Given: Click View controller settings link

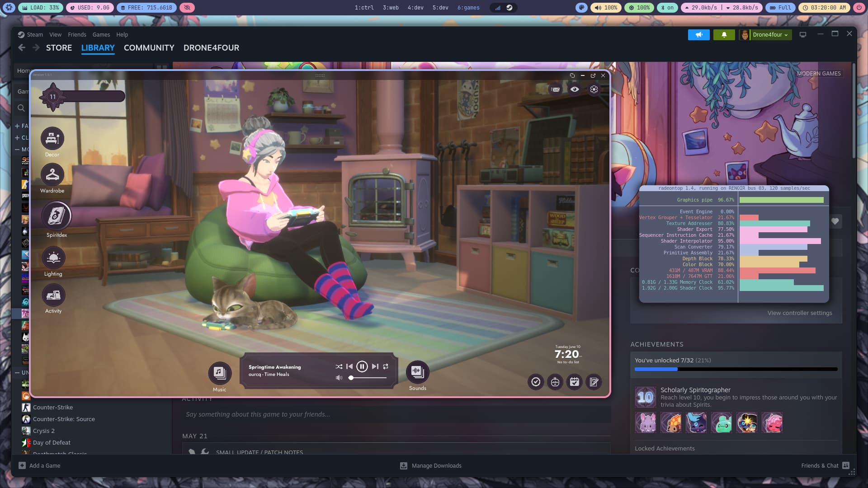Looking at the screenshot, I should pos(799,313).
